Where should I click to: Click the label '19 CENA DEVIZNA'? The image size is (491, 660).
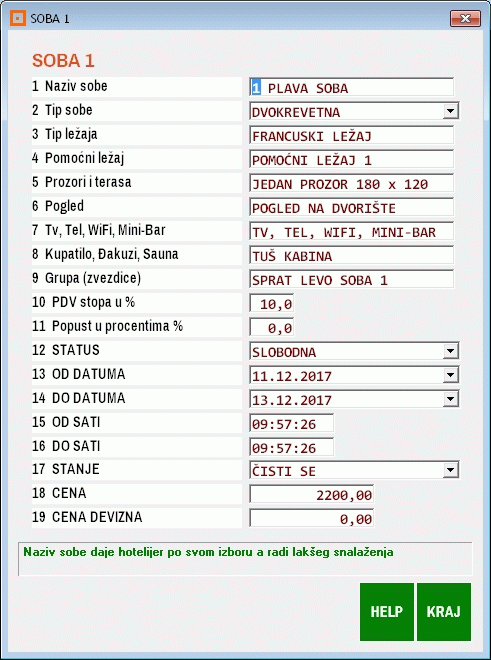point(87,517)
